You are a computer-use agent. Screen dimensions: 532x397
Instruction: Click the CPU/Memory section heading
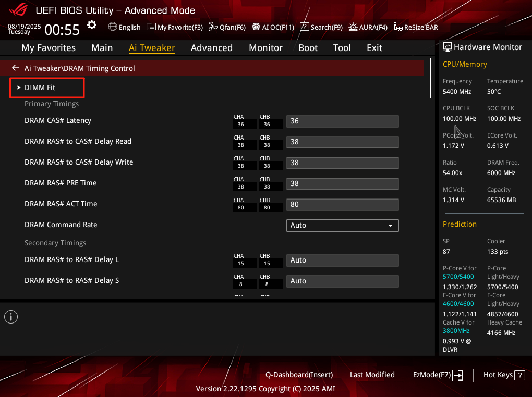(x=465, y=64)
